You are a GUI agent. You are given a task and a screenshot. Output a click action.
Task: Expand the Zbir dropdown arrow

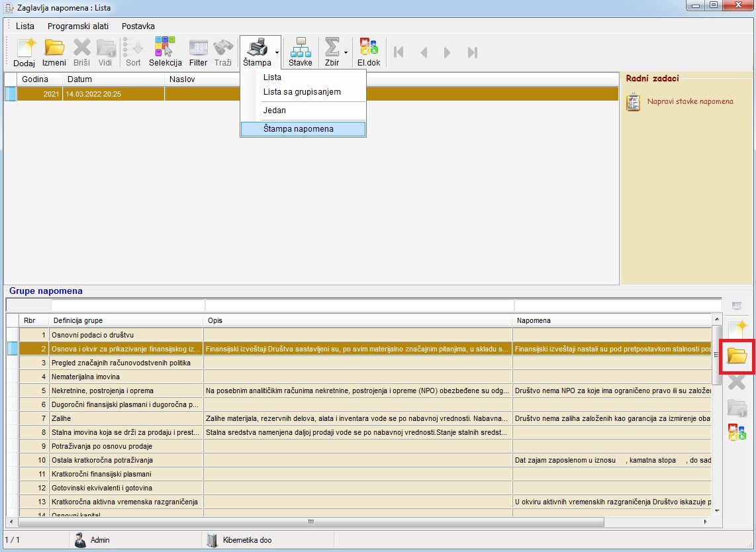pyautogui.click(x=346, y=52)
